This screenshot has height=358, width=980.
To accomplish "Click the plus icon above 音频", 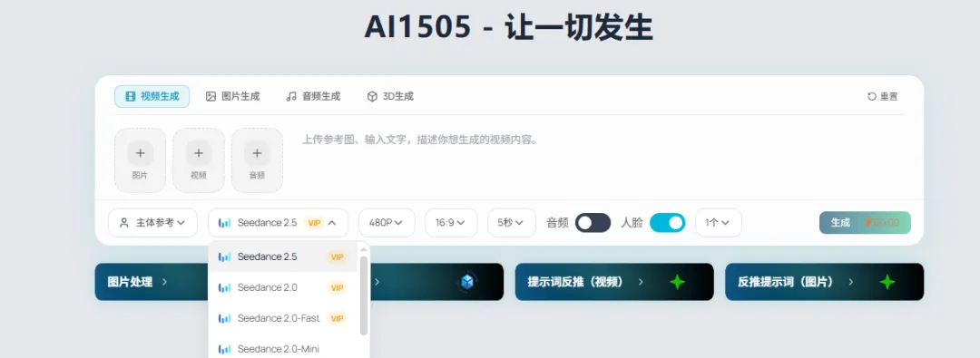I will pyautogui.click(x=257, y=152).
